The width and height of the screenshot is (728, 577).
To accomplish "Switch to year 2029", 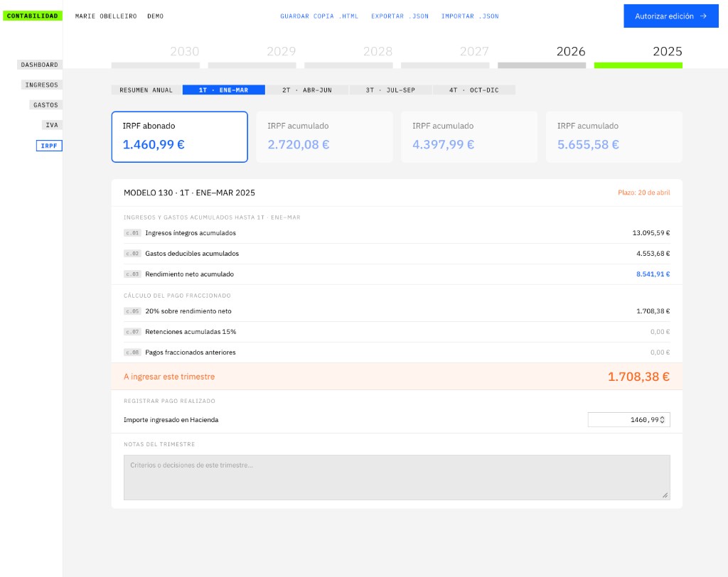I will (252, 56).
